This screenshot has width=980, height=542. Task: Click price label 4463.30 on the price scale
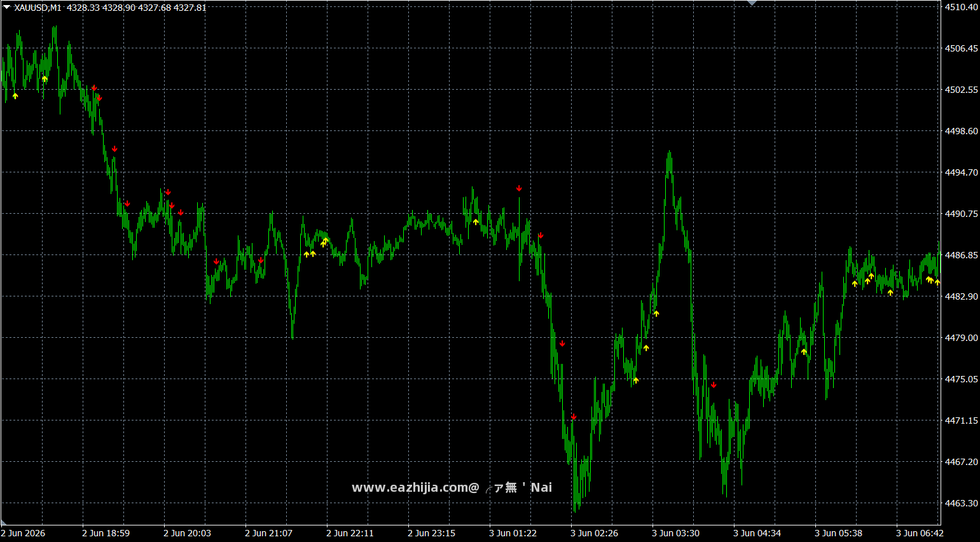[x=962, y=503]
